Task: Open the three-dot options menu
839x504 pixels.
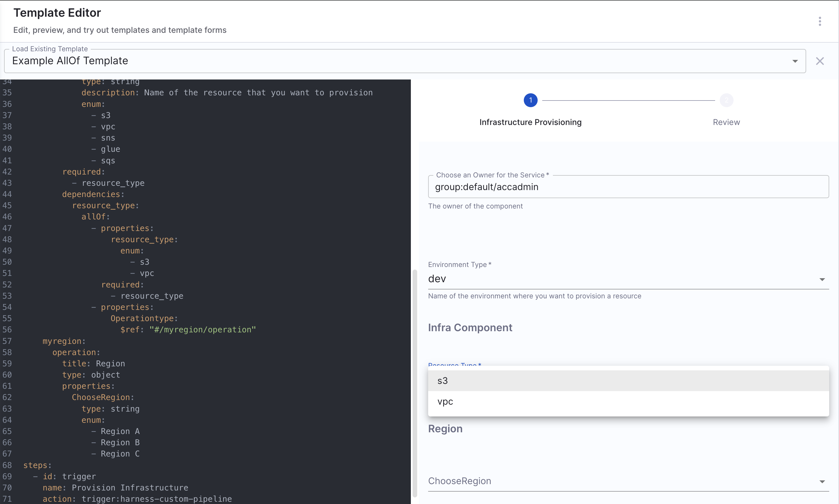Action: pyautogui.click(x=820, y=21)
